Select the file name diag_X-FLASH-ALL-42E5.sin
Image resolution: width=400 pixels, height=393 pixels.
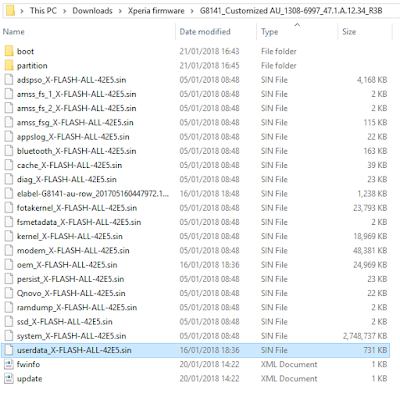tap(67, 179)
